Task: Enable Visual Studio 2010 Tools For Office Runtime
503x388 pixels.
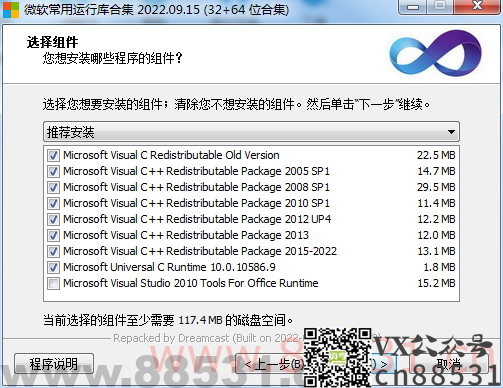Action: pos(53,283)
